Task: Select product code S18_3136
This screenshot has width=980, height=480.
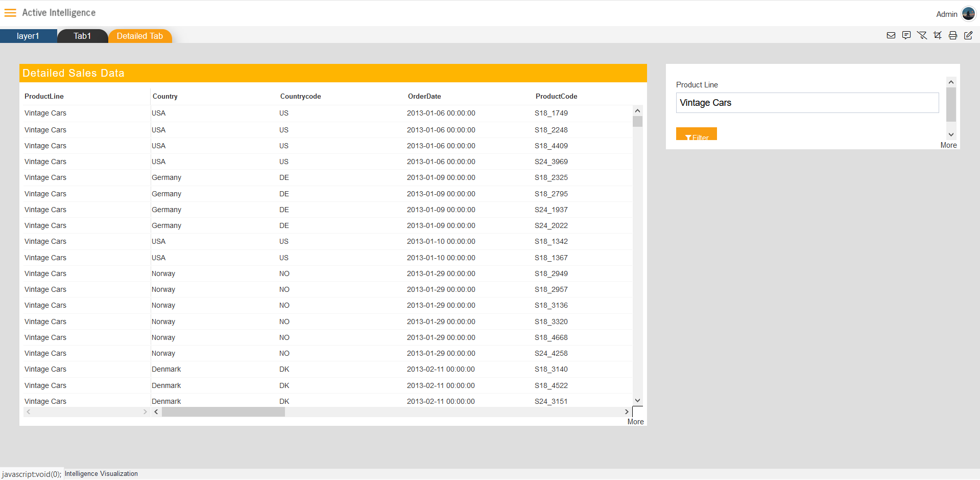Action: (x=551, y=305)
